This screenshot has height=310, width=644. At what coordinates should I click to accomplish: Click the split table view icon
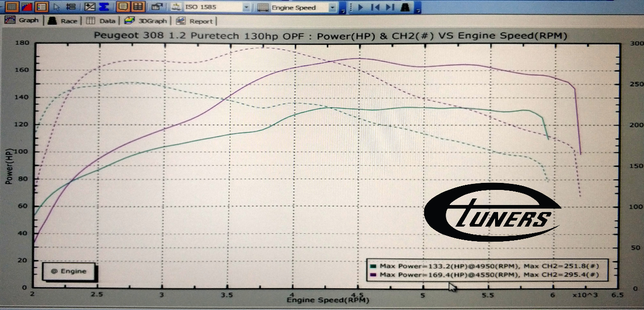tap(137, 7)
